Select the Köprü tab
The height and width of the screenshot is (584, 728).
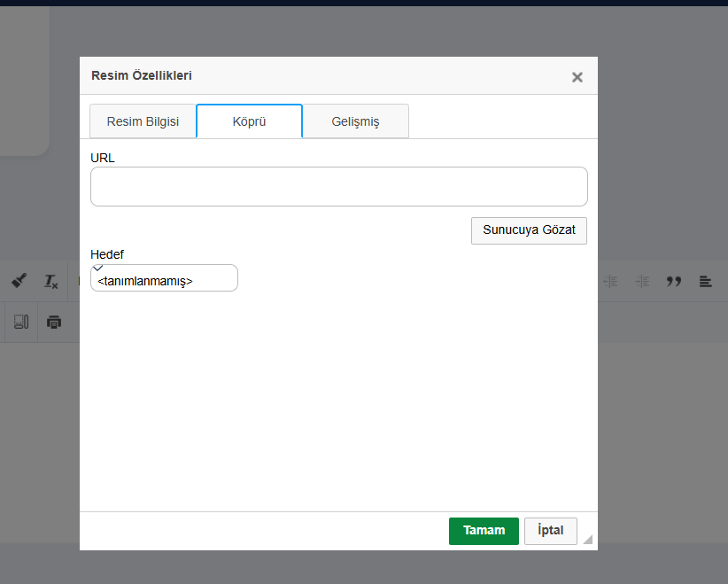(250, 121)
